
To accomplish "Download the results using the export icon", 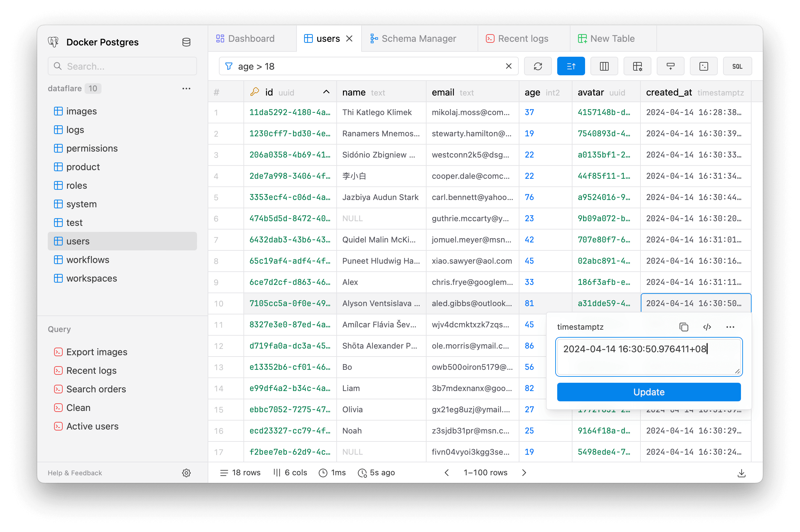I will tap(741, 473).
